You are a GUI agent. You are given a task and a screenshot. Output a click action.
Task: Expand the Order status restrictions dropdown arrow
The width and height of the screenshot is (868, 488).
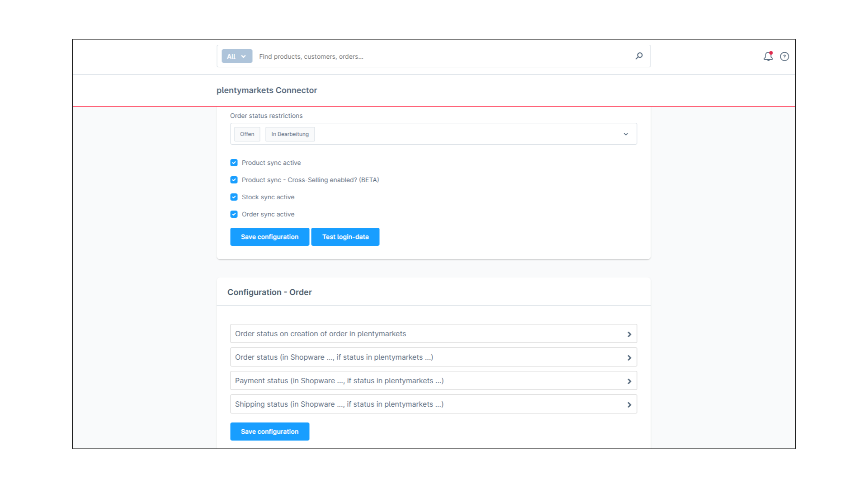point(626,134)
